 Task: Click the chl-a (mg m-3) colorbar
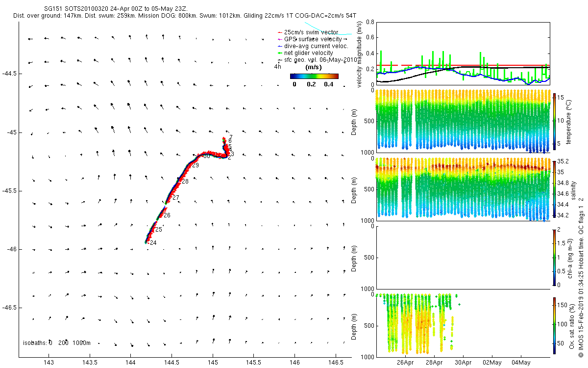(x=555, y=257)
